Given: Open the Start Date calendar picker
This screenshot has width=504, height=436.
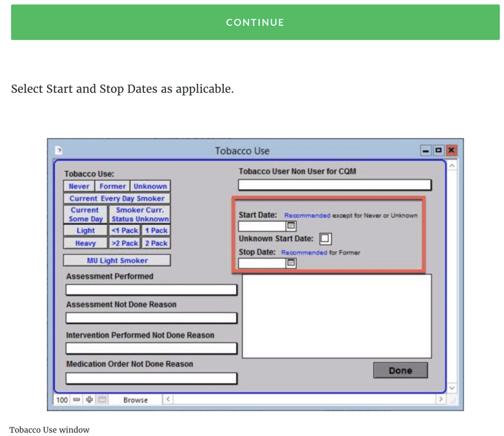Looking at the screenshot, I should pos(291,226).
